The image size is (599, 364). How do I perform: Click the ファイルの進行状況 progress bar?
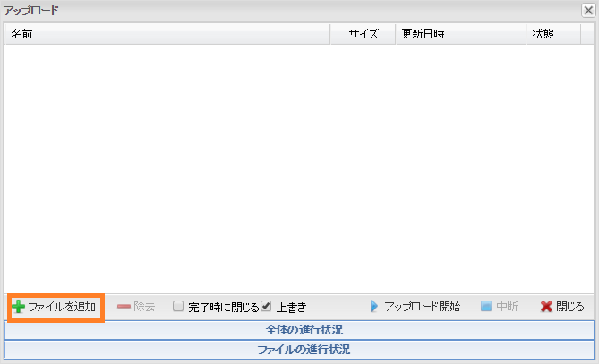pos(299,350)
